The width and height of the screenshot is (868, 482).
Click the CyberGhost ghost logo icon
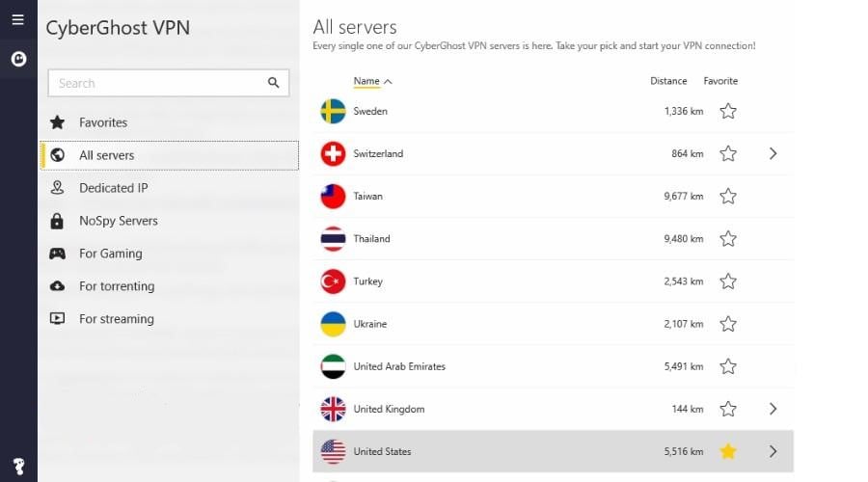pos(18,59)
